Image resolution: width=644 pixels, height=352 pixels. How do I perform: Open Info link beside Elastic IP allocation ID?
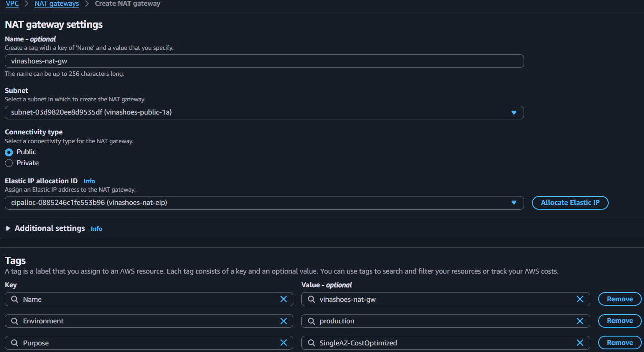(89, 181)
